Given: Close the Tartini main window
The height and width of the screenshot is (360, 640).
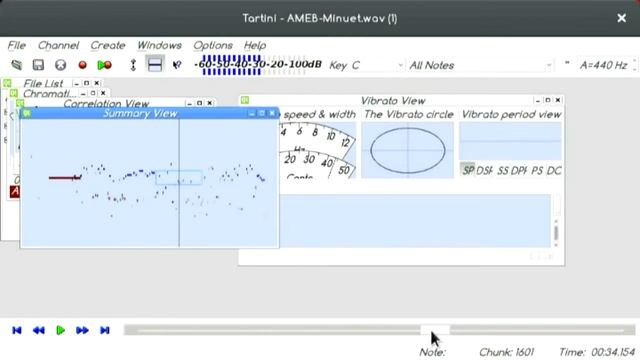Looking at the screenshot, I should click(622, 18).
